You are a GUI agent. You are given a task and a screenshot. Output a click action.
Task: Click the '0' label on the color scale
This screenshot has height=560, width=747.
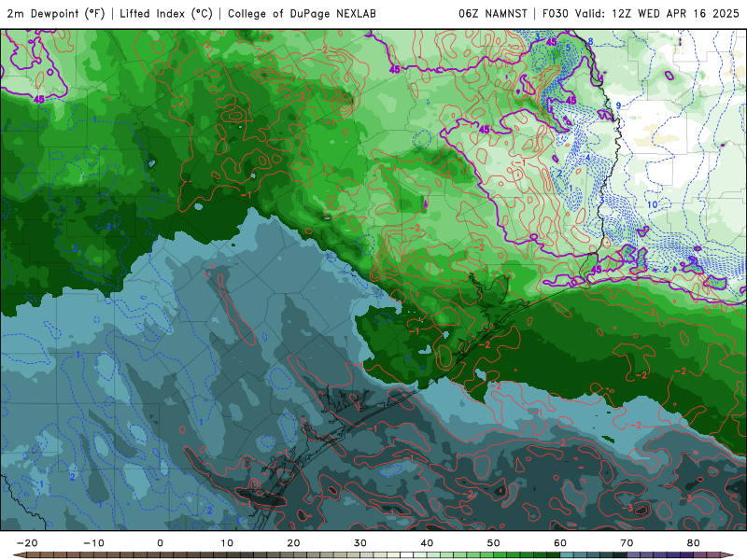160,543
